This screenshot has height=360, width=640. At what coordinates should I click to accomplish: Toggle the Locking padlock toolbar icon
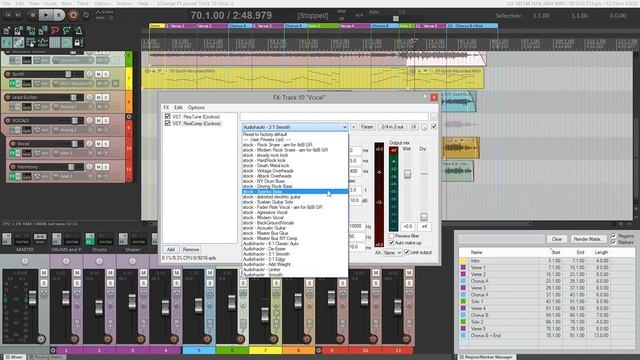78,42
